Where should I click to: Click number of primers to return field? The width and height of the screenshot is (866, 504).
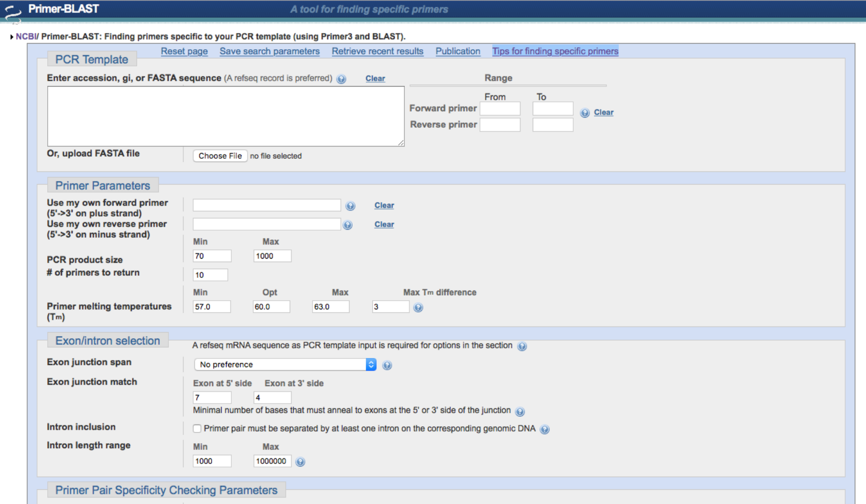point(210,275)
